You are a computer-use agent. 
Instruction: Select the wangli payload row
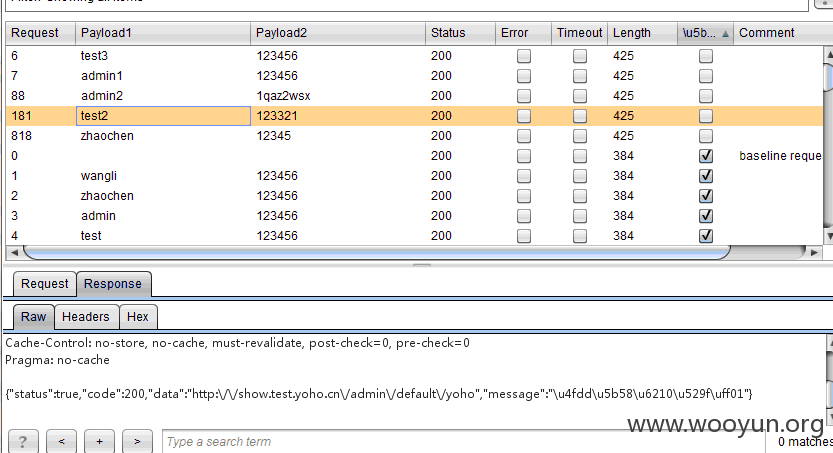(x=414, y=176)
